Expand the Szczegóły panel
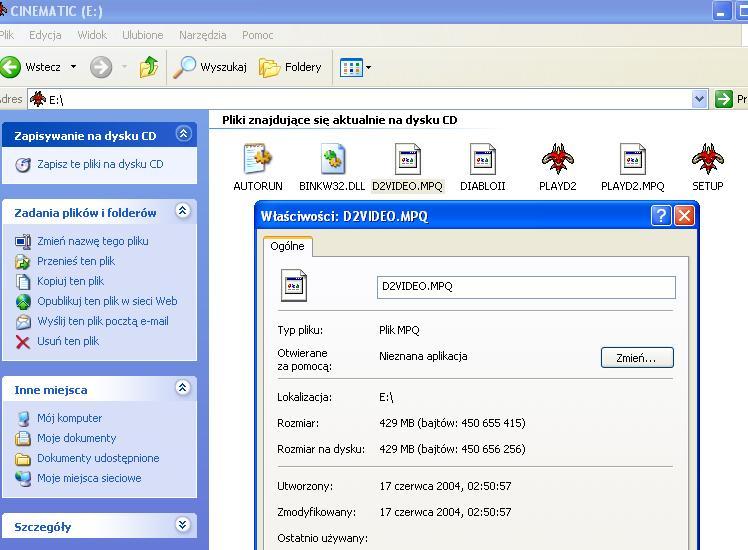 point(183,525)
